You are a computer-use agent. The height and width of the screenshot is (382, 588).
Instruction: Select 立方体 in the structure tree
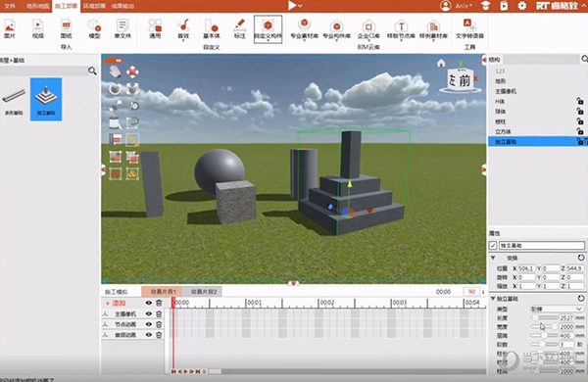click(x=503, y=131)
